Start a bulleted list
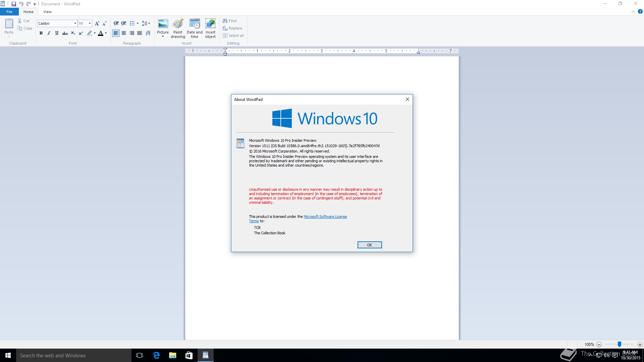644x362 pixels. [x=132, y=23]
